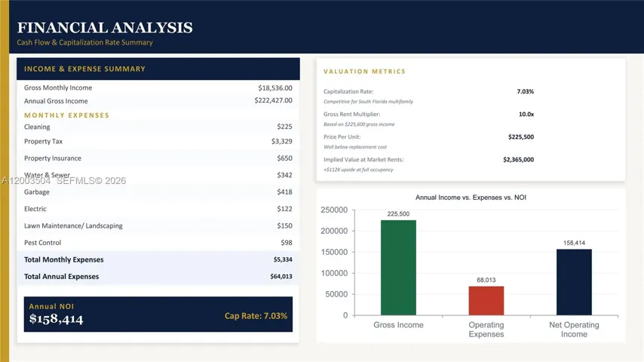Image resolution: width=644 pixels, height=362 pixels.
Task: Click the Annual Gross Income value $222,427.00
Action: (x=273, y=100)
